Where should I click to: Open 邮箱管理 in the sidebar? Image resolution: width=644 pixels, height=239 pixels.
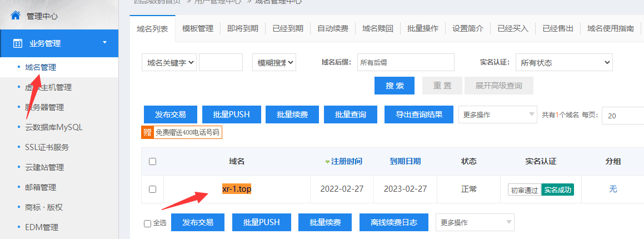(40, 187)
